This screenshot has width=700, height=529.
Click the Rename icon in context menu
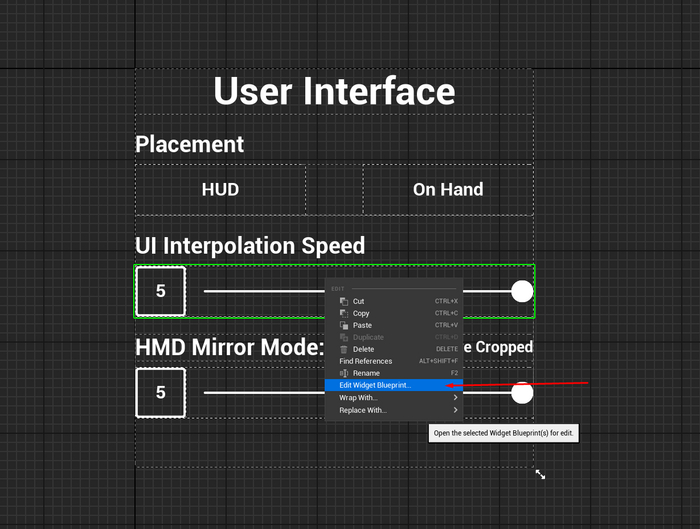click(344, 373)
